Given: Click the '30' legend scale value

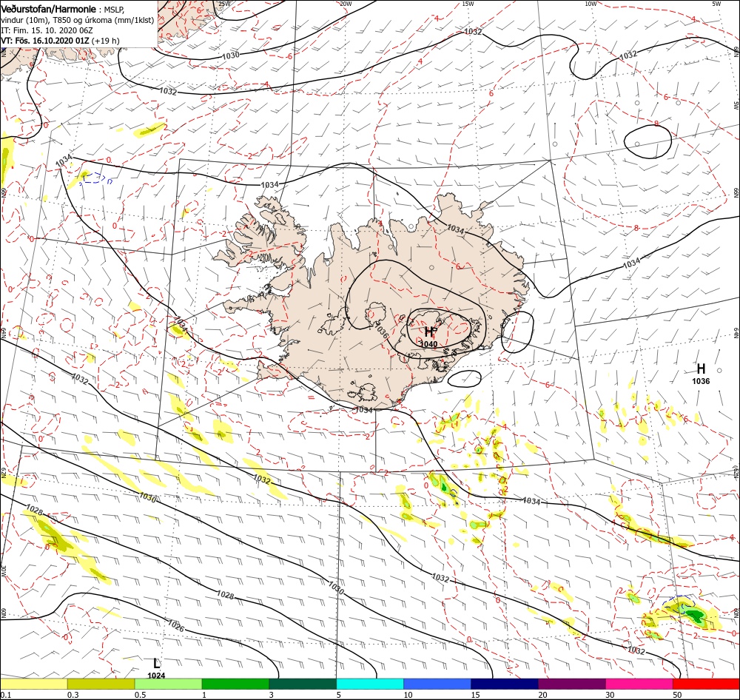Looking at the screenshot, I should point(610,695).
